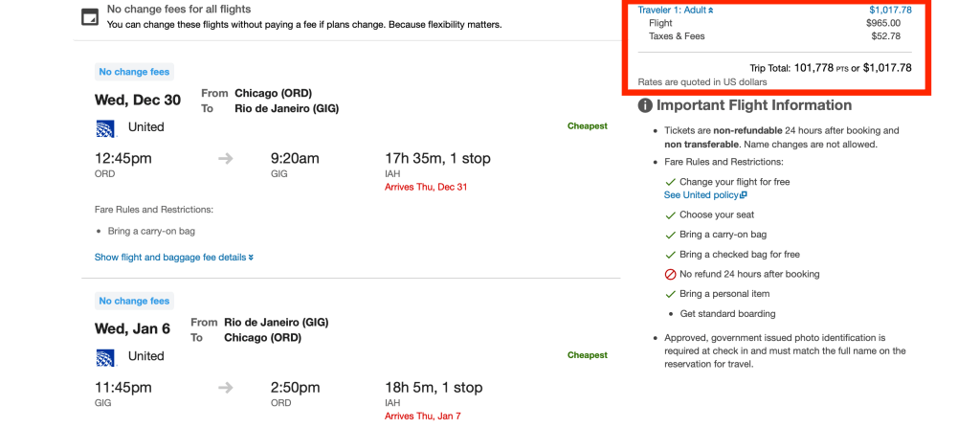Screen dimensions: 980x428
Task: Click the info icon beside Important Flight Information
Action: [646, 105]
